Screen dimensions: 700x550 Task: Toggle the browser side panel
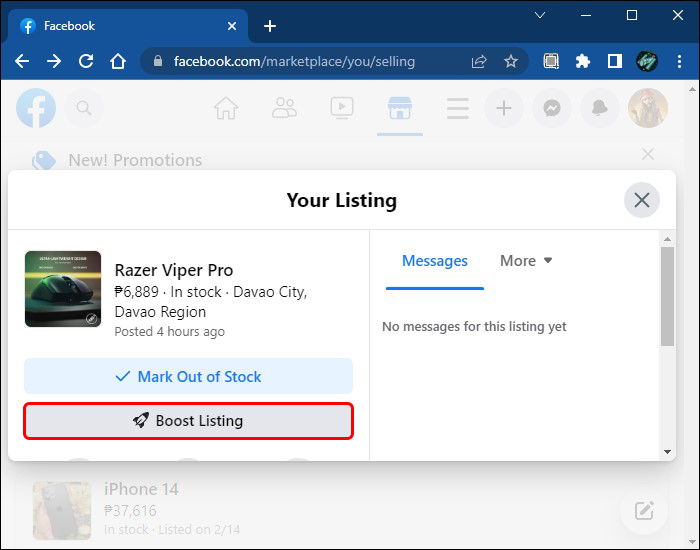[615, 61]
